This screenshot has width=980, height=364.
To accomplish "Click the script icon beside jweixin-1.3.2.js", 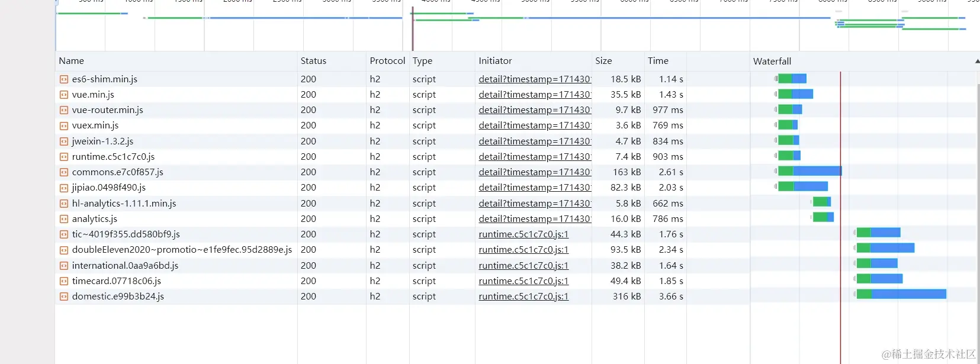I will pyautogui.click(x=64, y=141).
